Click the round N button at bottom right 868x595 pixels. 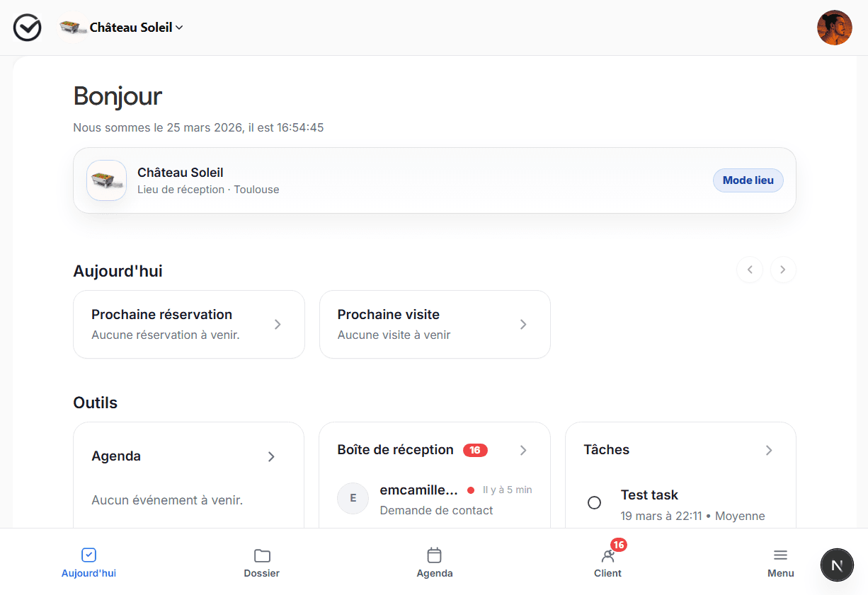837,565
